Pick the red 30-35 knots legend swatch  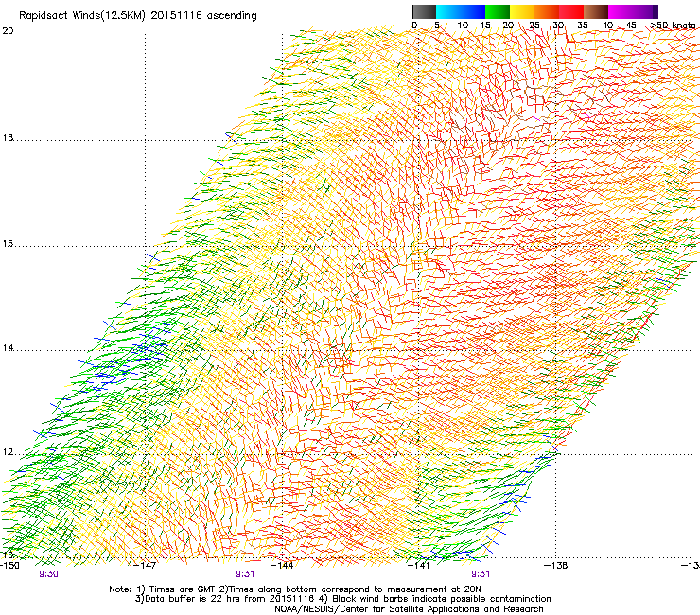coord(571,11)
